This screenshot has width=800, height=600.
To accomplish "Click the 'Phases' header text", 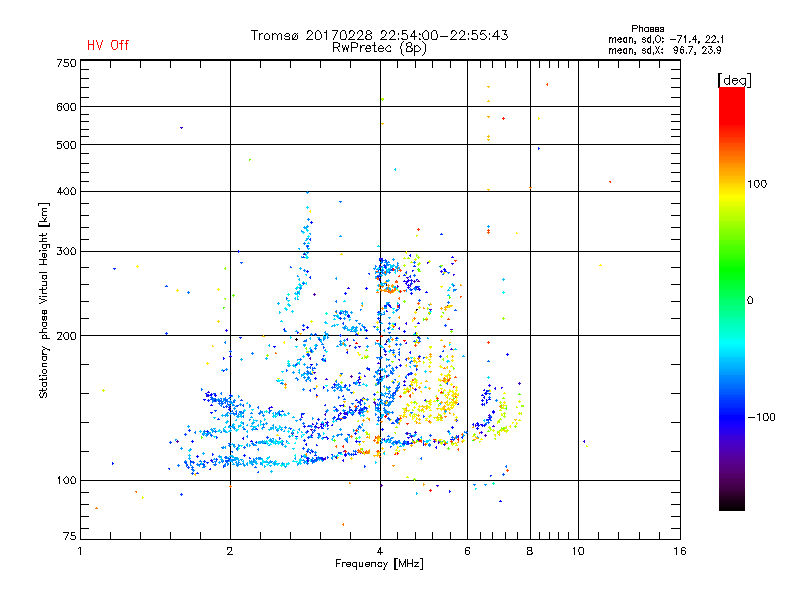I will click(x=647, y=29).
